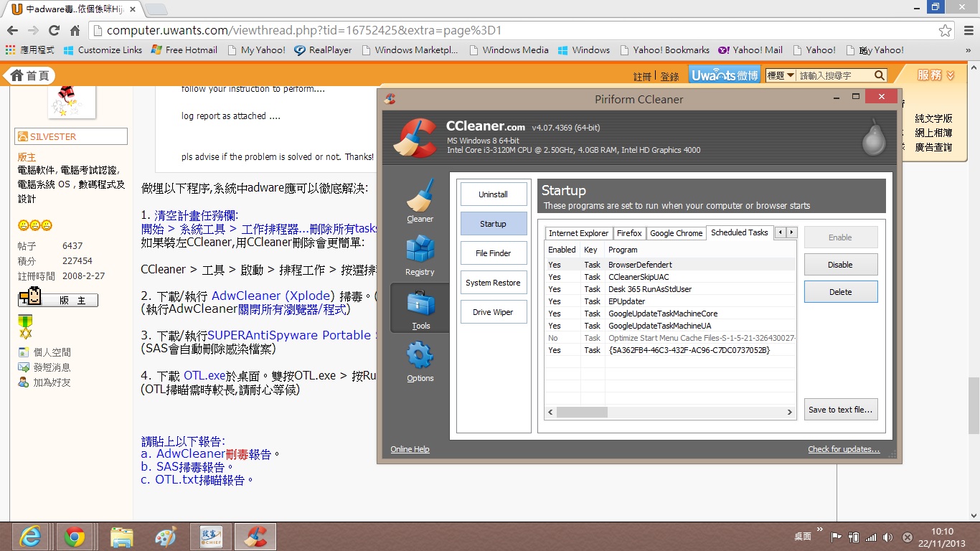The height and width of the screenshot is (551, 980).
Task: Sort the list by Program column header
Action: (x=700, y=250)
